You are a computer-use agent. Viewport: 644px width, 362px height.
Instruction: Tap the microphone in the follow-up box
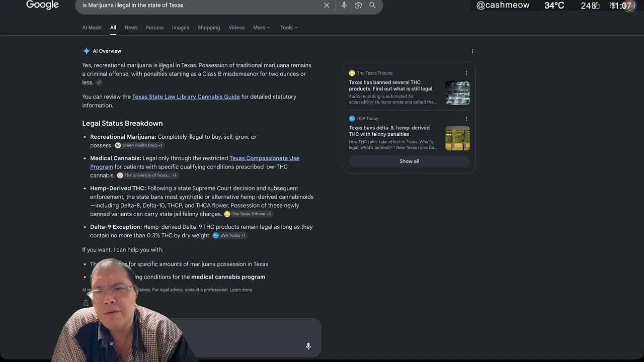pos(308,346)
